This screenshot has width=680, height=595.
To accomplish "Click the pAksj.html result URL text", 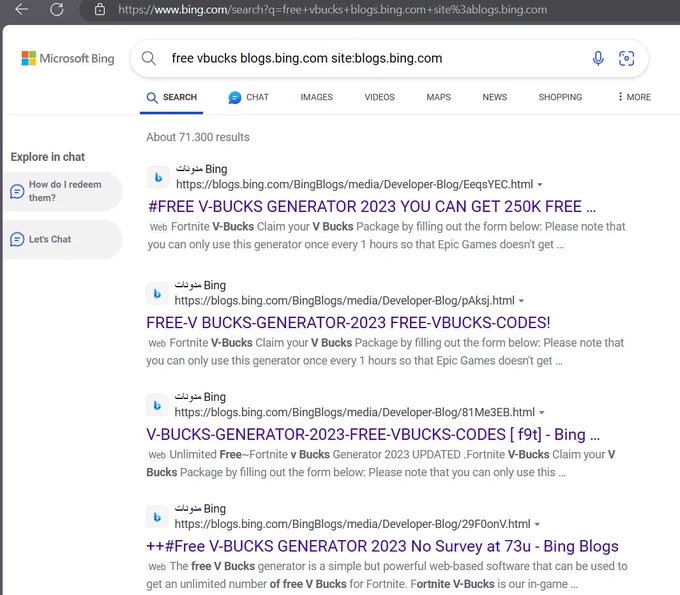I will pyautogui.click(x=344, y=301).
